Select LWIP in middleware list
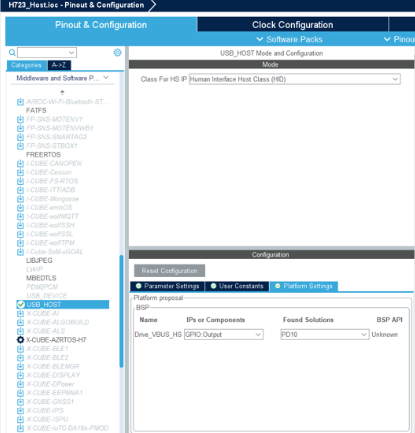Screen dimensions: 415x433 pos(34,269)
